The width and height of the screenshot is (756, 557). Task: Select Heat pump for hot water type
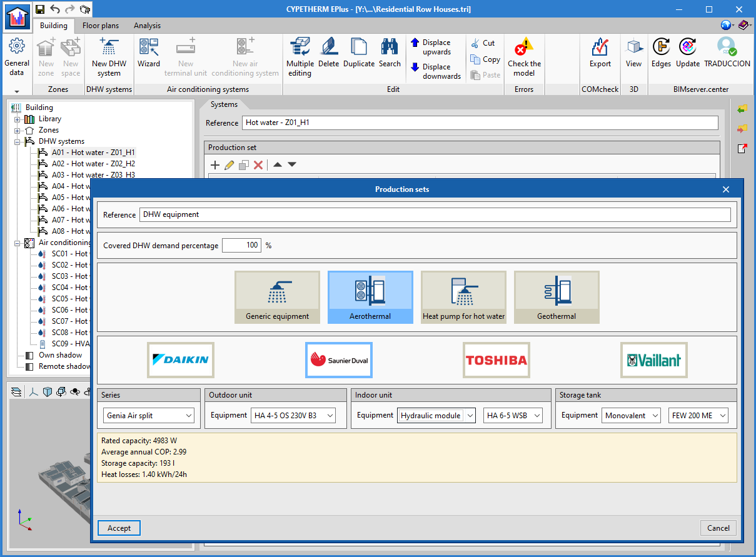pos(463,297)
